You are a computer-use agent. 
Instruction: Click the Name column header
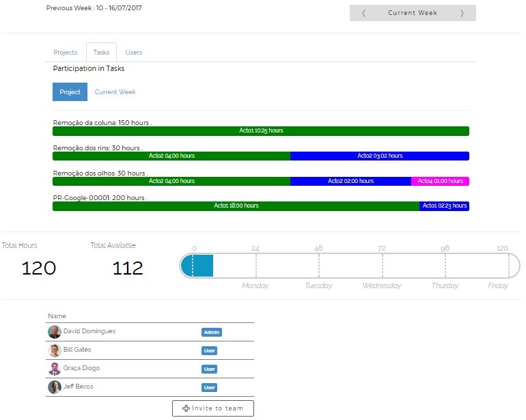57,316
